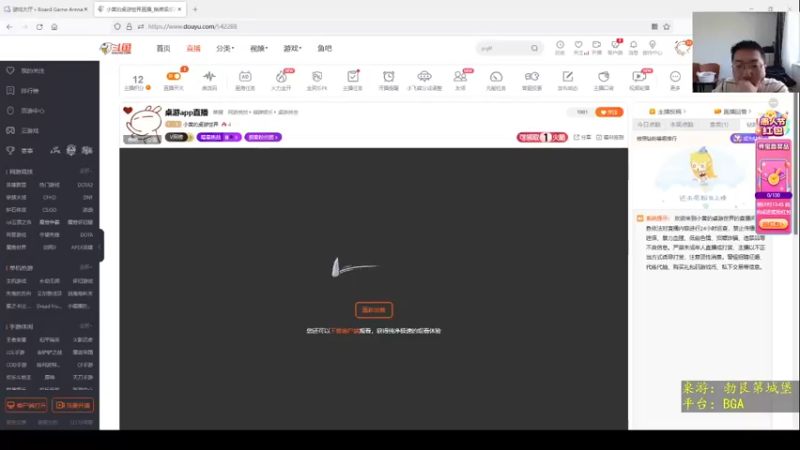Open the 直播 live nav item
The height and width of the screenshot is (450, 800).
coord(193,48)
